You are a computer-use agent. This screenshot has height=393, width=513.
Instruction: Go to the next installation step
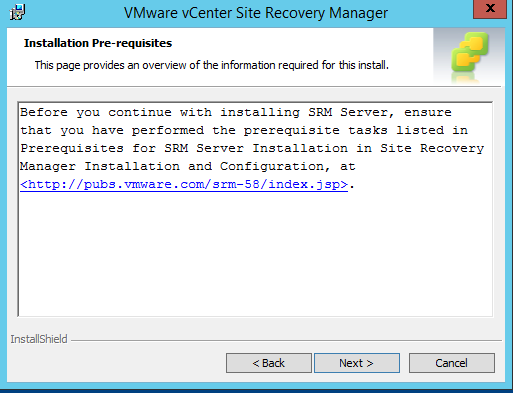click(357, 363)
